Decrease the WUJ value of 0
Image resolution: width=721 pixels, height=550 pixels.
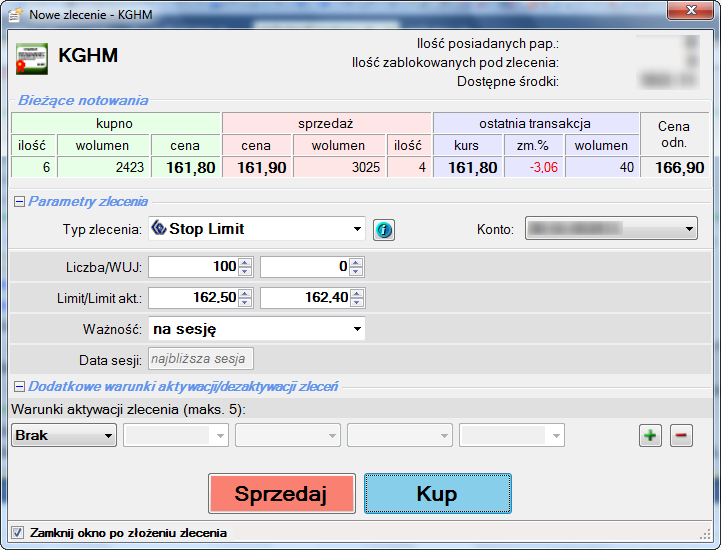point(356,271)
